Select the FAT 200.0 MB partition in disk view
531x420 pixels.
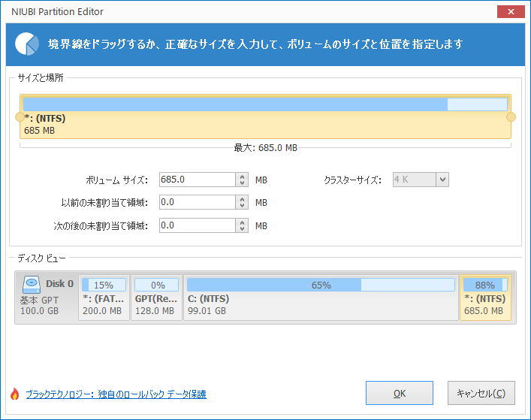(104, 298)
